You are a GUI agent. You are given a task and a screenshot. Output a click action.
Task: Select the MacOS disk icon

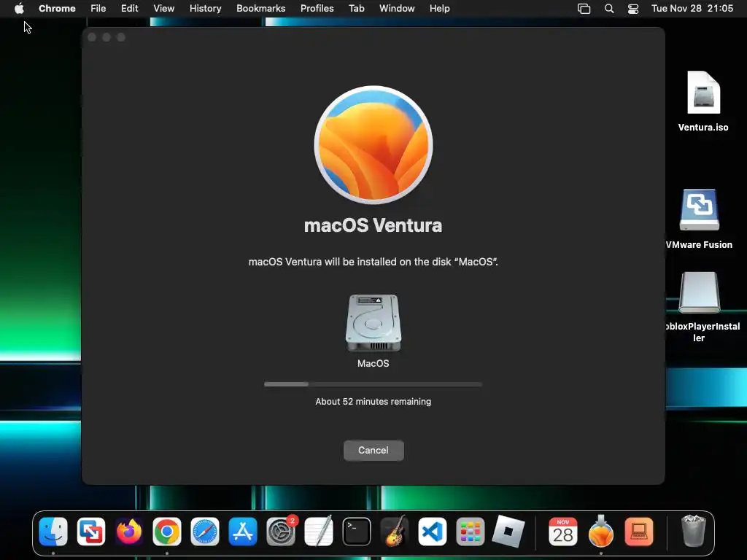pos(373,323)
